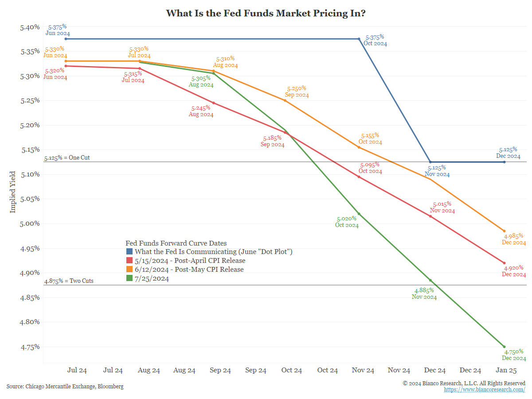
Task: Select the Post-May CPI Release legend entry
Action: point(189,270)
